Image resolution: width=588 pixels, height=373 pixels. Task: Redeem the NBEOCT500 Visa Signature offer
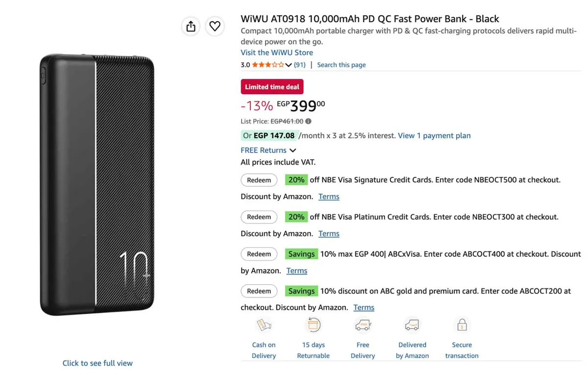click(x=259, y=180)
